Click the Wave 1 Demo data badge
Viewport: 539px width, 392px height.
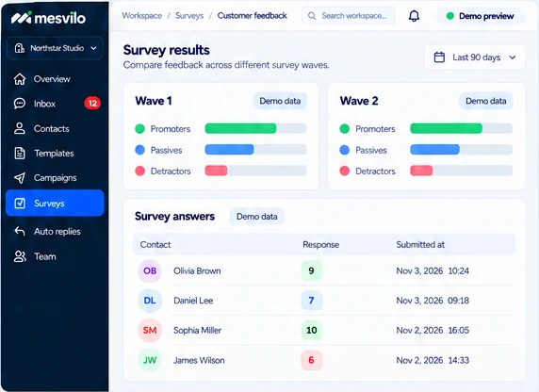280,101
